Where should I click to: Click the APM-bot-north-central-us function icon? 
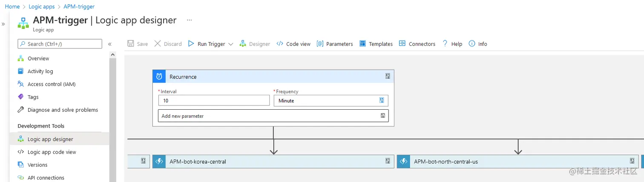pos(404,162)
